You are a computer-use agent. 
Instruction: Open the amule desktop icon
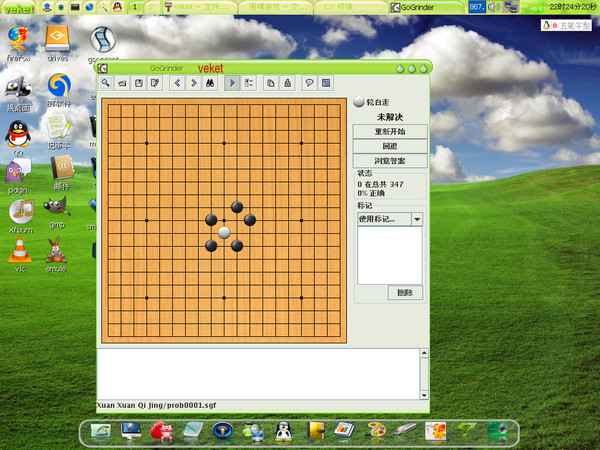56,249
